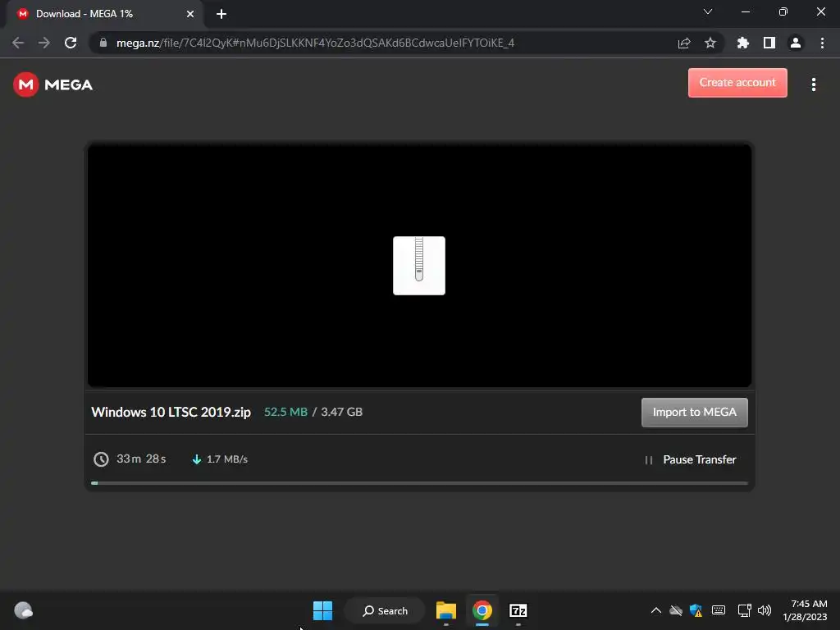This screenshot has width=840, height=630.
Task: Select the Windows 10 LTSC 2019.zip filename
Action: pos(171,412)
